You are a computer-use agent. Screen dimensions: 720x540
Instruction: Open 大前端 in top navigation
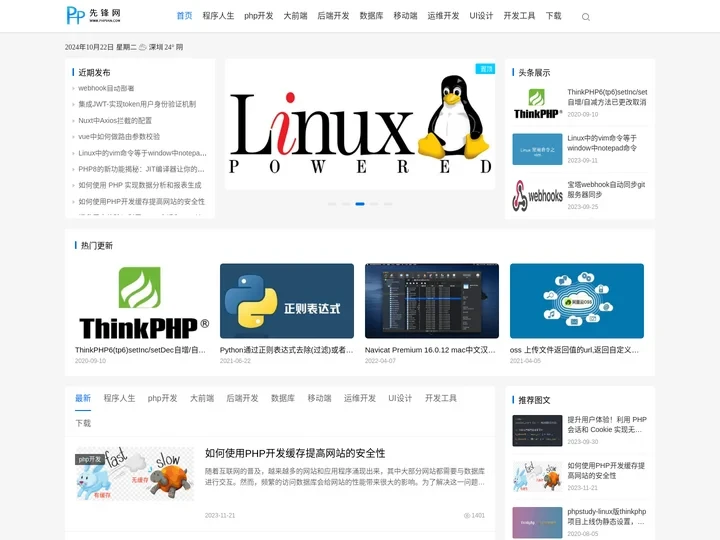click(x=295, y=16)
